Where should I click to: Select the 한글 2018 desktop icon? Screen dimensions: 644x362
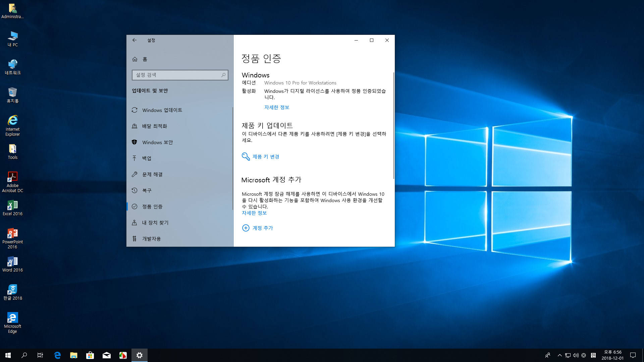click(x=12, y=292)
